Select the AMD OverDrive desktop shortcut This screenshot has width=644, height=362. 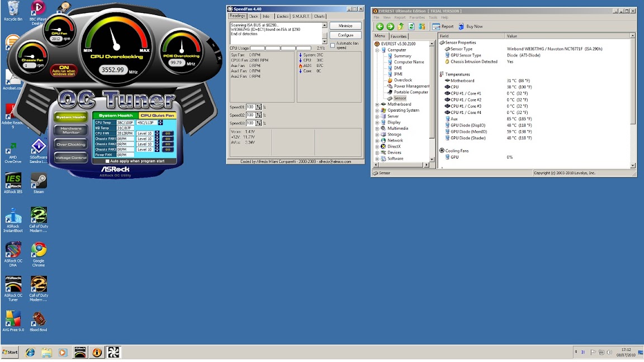click(x=13, y=153)
